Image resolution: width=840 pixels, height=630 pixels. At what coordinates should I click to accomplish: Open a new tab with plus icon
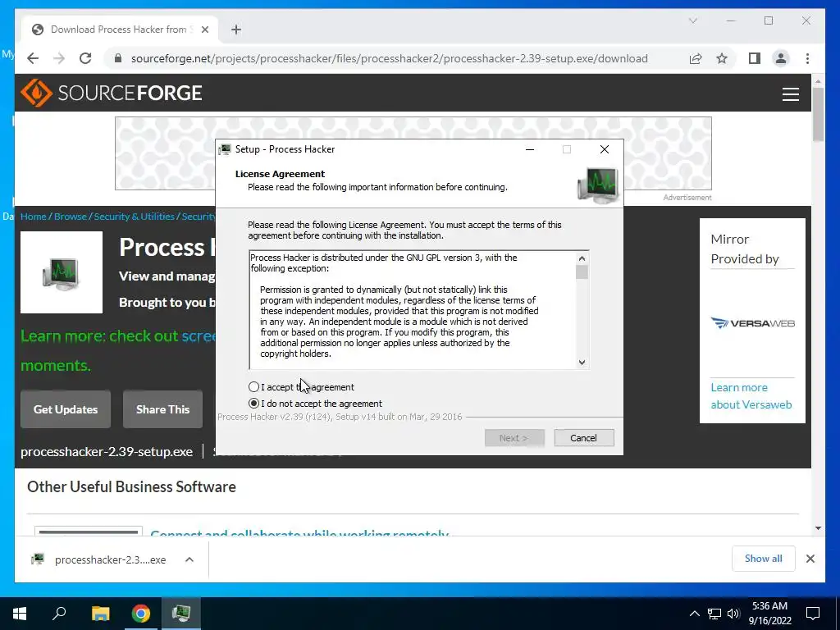tap(236, 30)
